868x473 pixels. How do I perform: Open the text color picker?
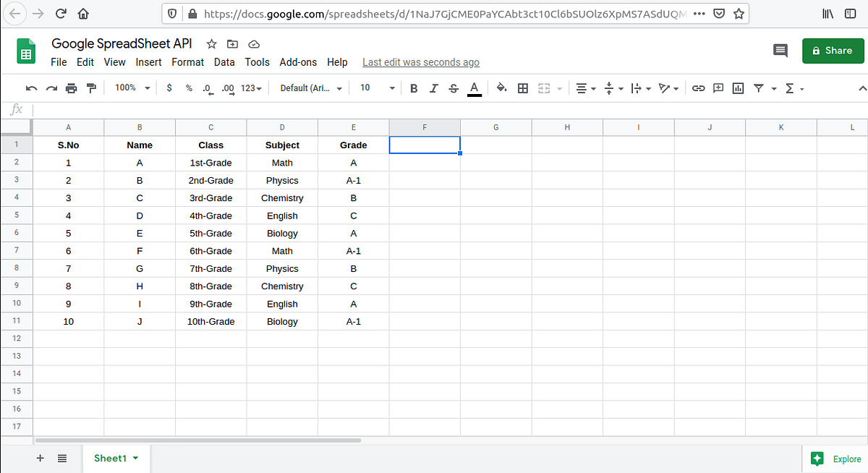click(x=475, y=88)
